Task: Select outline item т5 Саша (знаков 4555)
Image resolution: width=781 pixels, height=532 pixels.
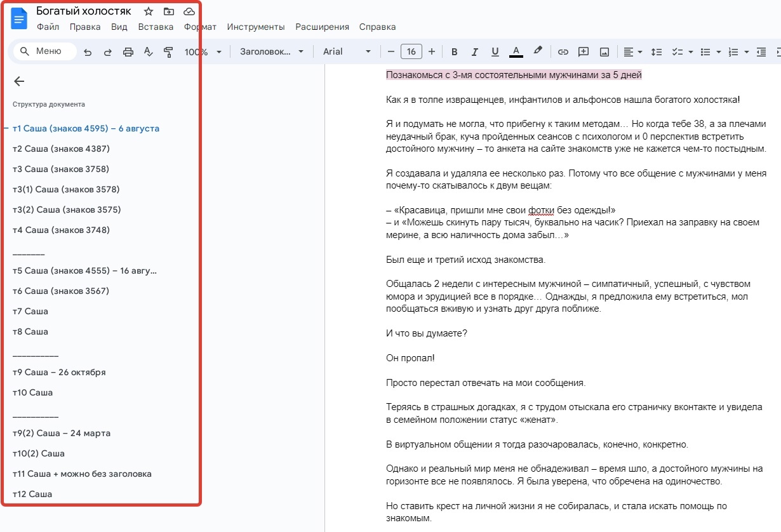Action: coord(84,270)
